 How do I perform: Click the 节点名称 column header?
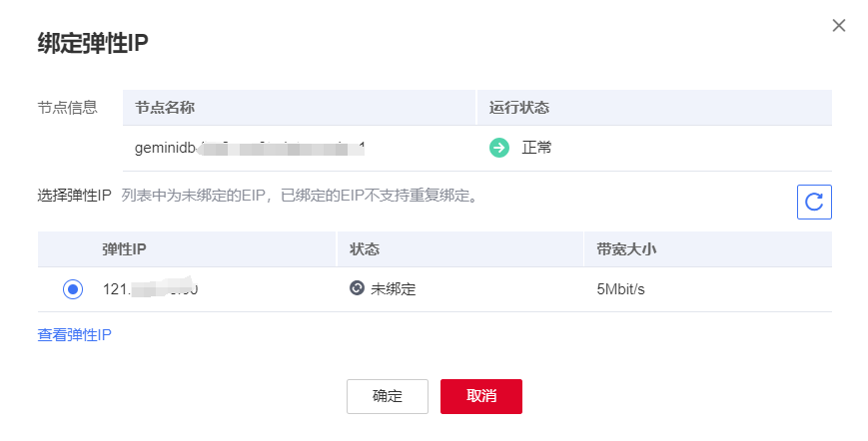coord(165,107)
